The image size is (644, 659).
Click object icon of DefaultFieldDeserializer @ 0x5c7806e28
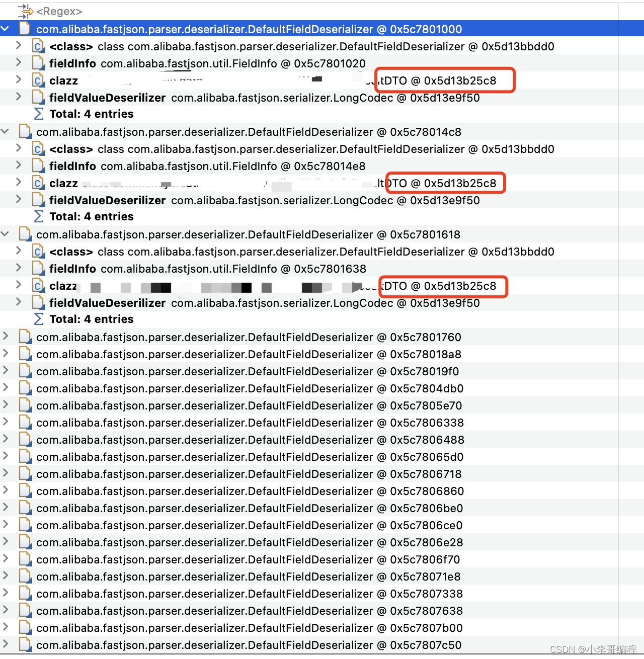[25, 542]
